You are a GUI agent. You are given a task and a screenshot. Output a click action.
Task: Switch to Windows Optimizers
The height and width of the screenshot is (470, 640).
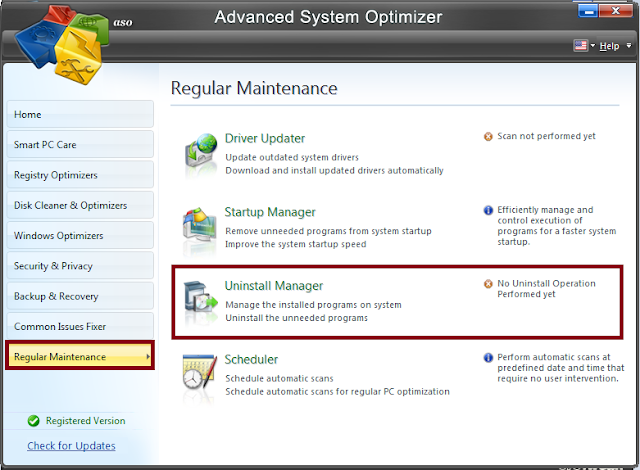coord(80,235)
